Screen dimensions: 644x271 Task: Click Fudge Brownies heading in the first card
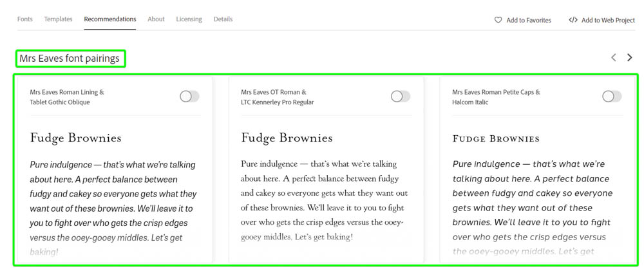(x=75, y=138)
